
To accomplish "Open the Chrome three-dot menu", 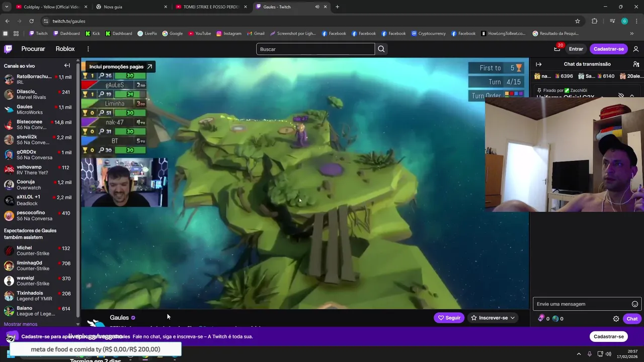I will 636,21.
